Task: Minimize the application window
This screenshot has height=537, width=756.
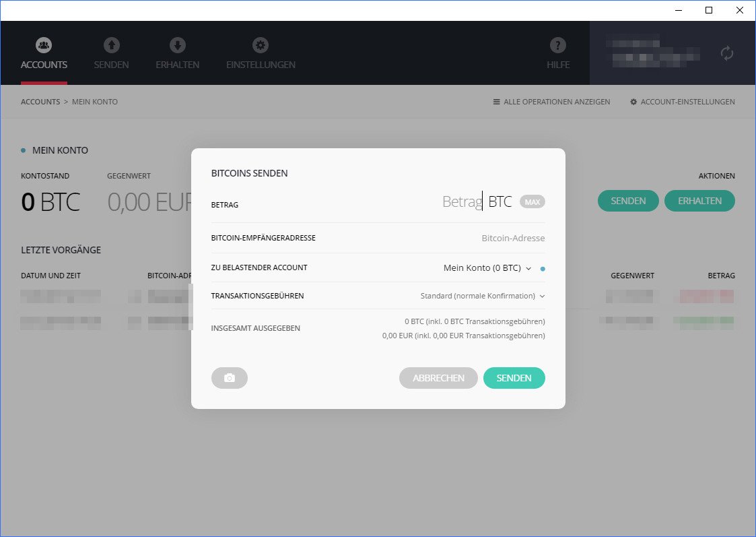Action: coord(679,10)
